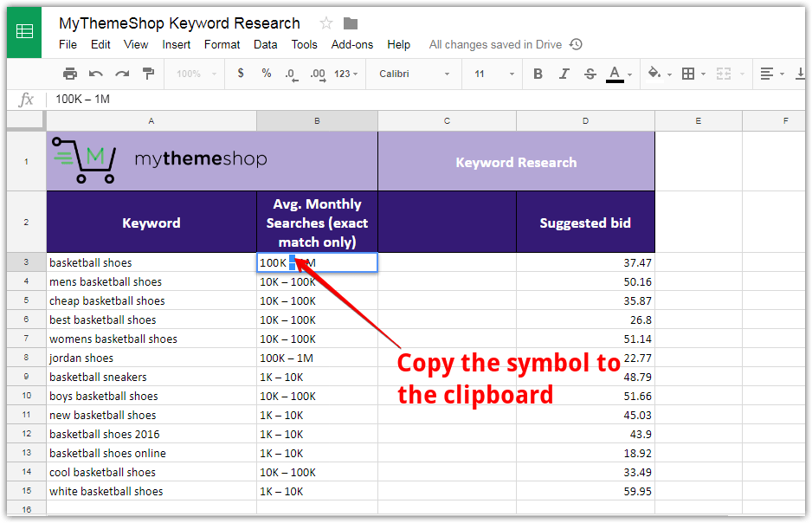Select the Paint format tool
Viewport: 812px width, 523px height.
[x=149, y=74]
